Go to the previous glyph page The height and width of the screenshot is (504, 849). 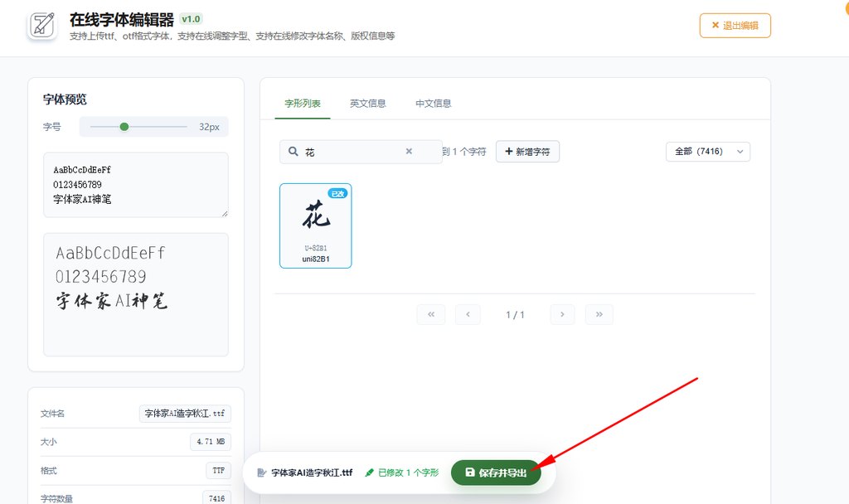click(468, 314)
